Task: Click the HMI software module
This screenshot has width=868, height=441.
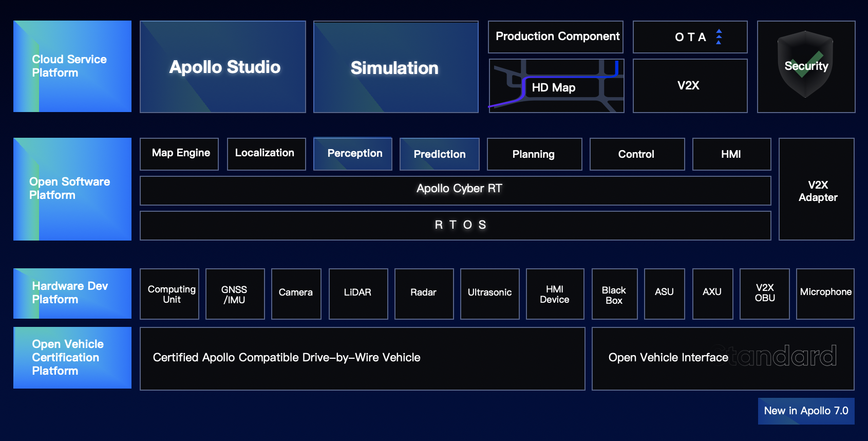Action: coord(732,154)
